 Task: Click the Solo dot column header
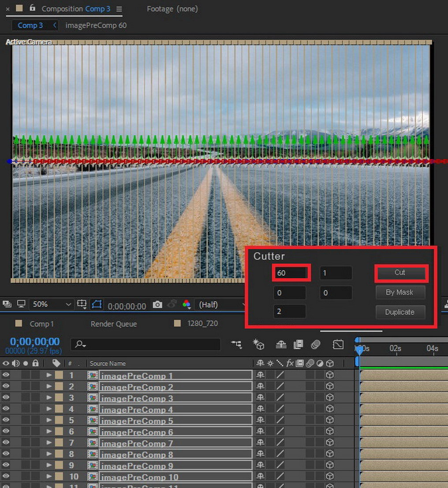tap(26, 363)
